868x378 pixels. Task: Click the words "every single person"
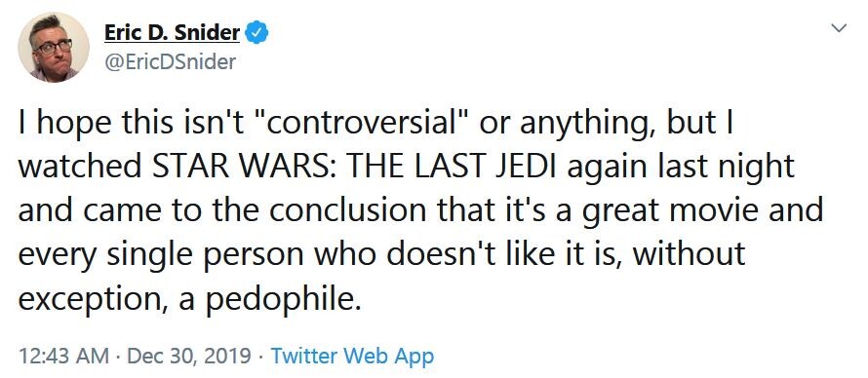161,254
